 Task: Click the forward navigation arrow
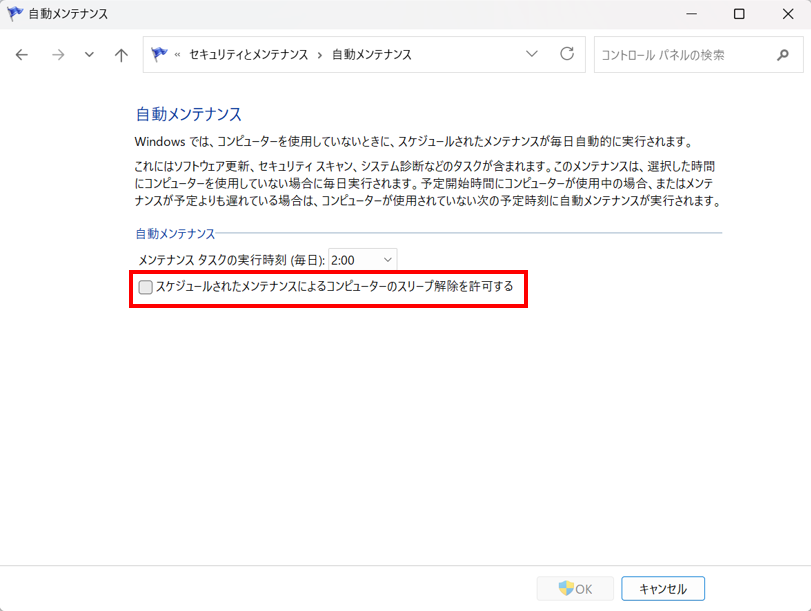click(x=57, y=55)
